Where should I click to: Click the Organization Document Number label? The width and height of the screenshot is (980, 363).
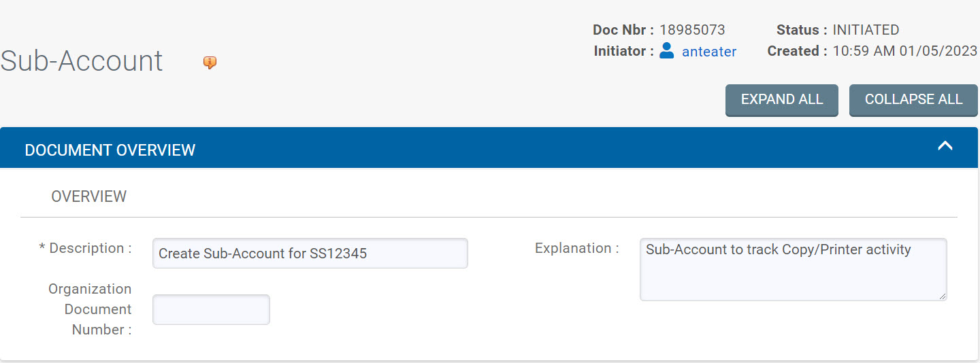pos(90,309)
